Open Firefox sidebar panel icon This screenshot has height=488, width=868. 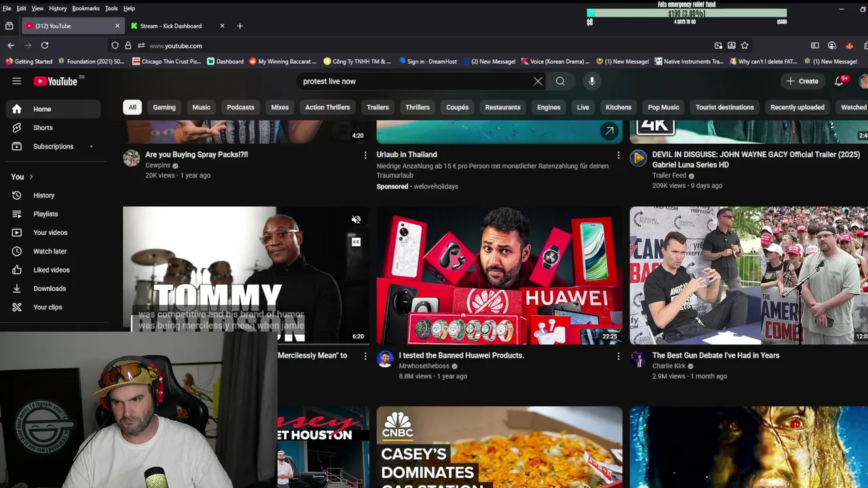tap(814, 45)
